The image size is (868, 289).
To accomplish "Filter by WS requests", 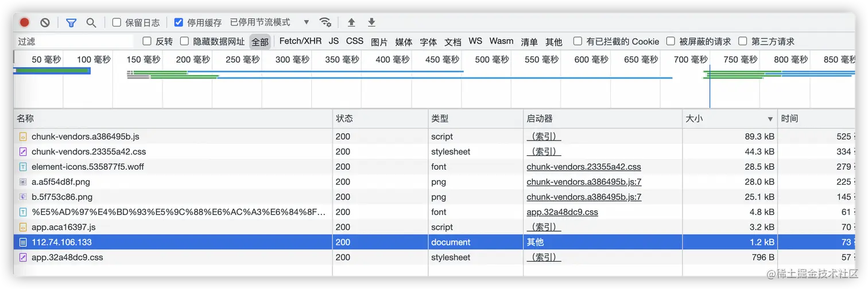I will (475, 41).
